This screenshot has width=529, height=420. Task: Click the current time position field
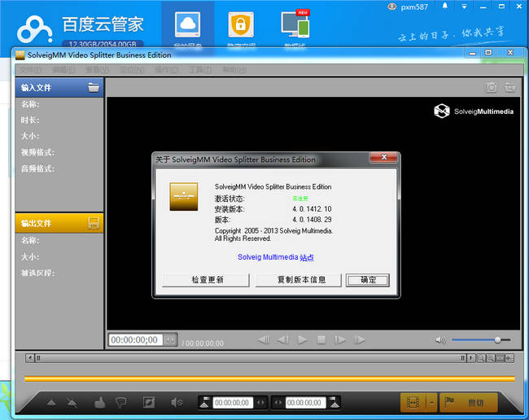click(136, 339)
